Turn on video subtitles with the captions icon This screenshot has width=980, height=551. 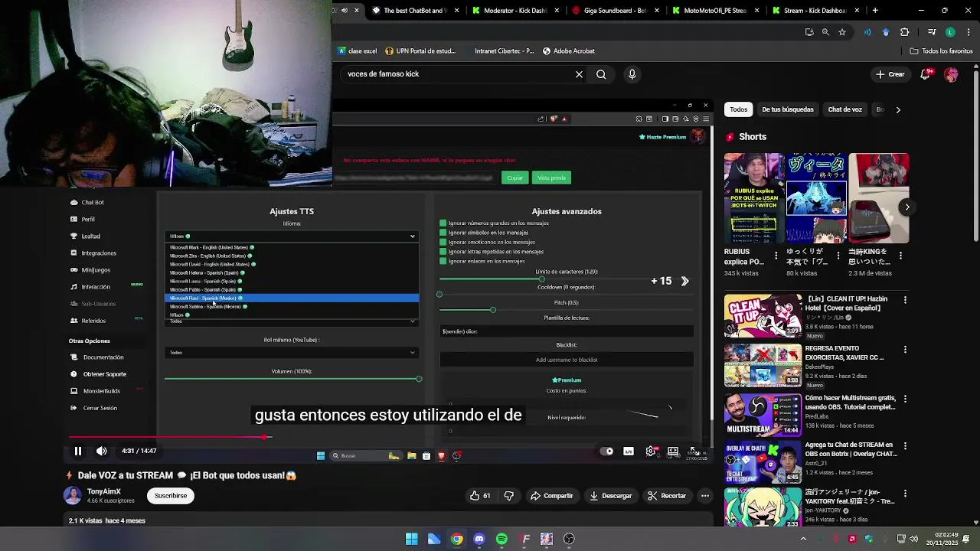629,451
